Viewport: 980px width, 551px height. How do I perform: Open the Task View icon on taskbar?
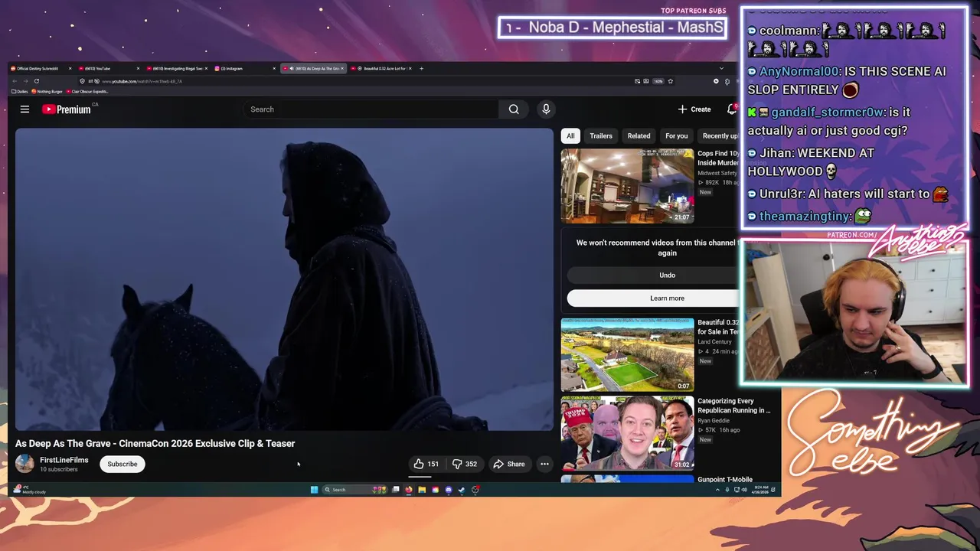(395, 490)
